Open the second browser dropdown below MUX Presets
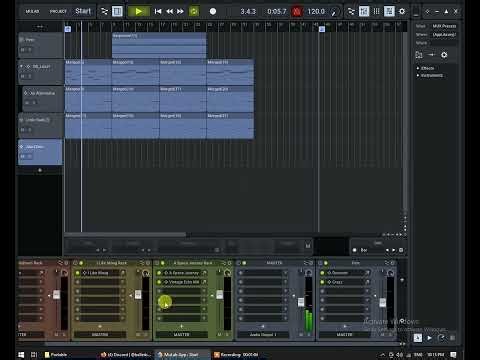This screenshot has width=480, height=360. coord(444,34)
